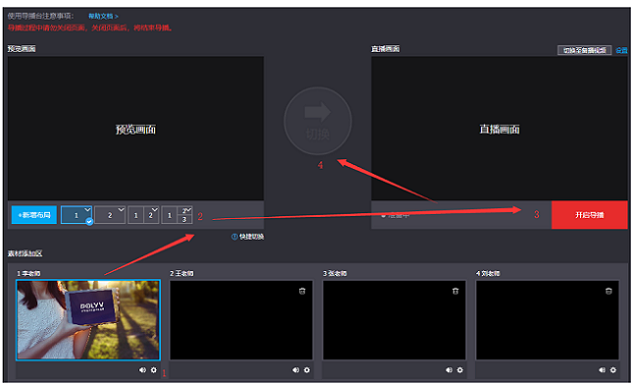Select the source 1 video thumbnail
This screenshot has height=384, width=632.
pos(88,320)
